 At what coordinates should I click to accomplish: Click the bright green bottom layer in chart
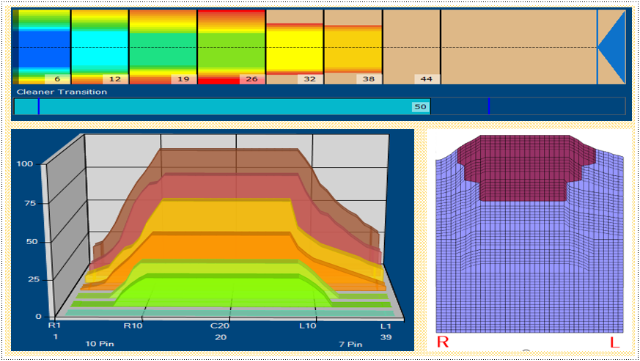click(222, 292)
